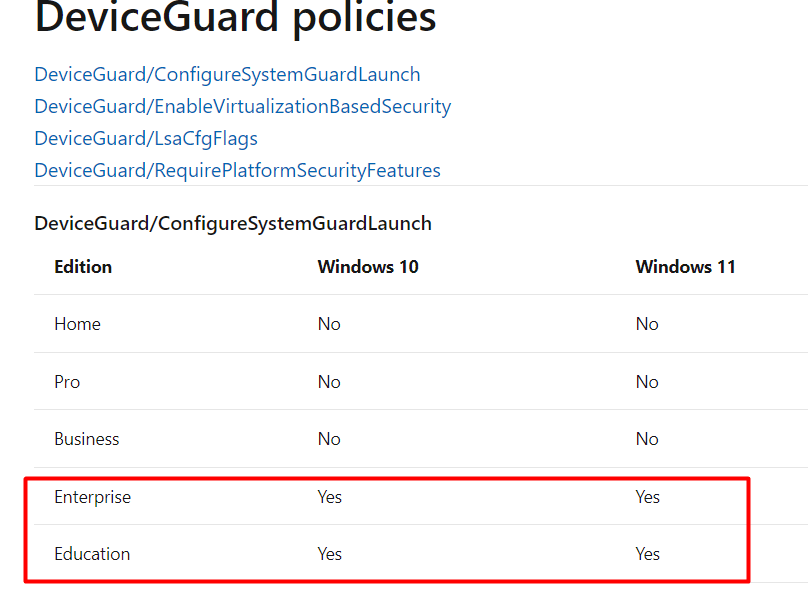Click the Home row label
The height and width of the screenshot is (603, 808).
pos(77,324)
